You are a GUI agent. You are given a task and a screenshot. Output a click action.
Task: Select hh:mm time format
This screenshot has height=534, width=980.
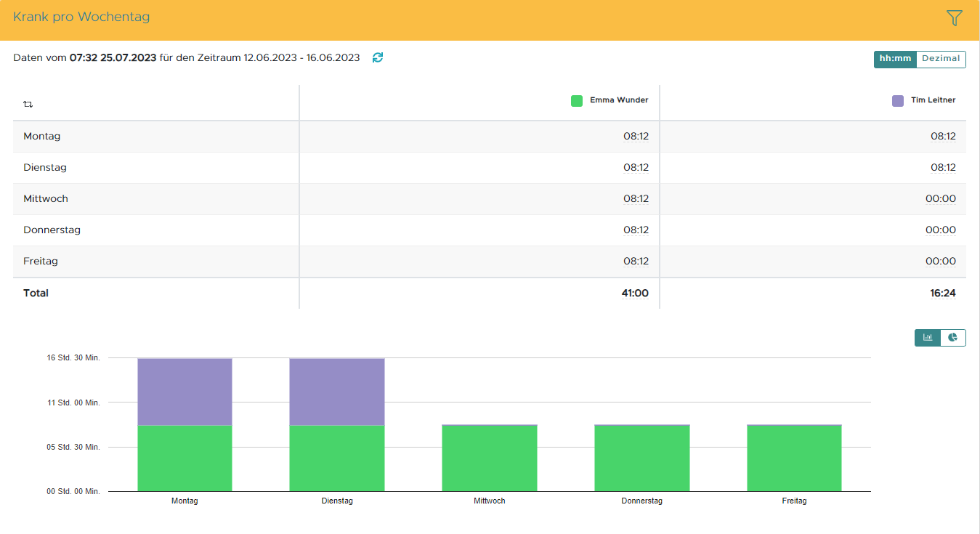[895, 59]
